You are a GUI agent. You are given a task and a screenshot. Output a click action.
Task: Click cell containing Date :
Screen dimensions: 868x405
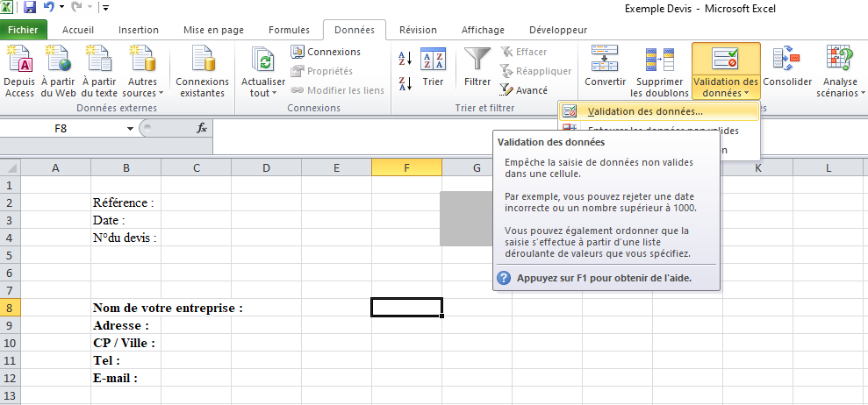point(126,220)
